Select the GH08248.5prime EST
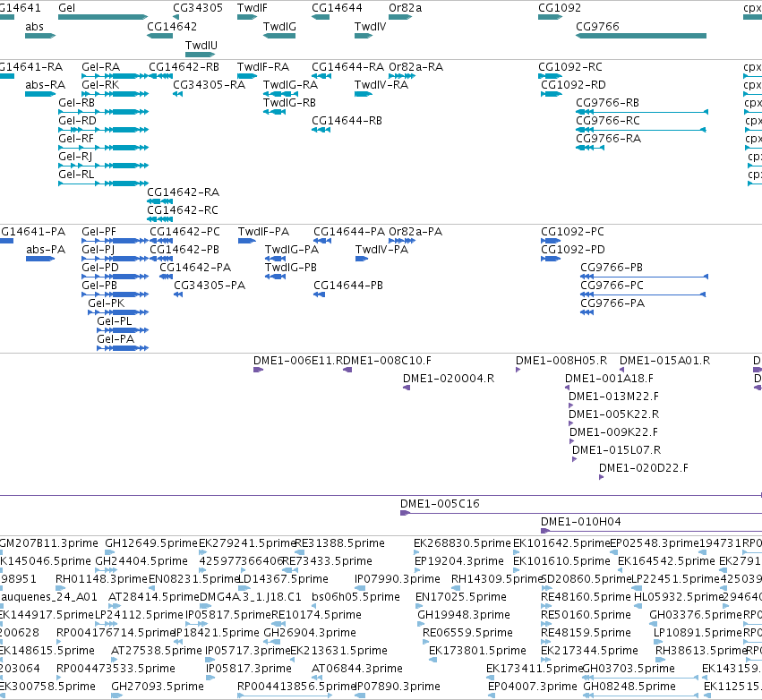 click(x=640, y=696)
